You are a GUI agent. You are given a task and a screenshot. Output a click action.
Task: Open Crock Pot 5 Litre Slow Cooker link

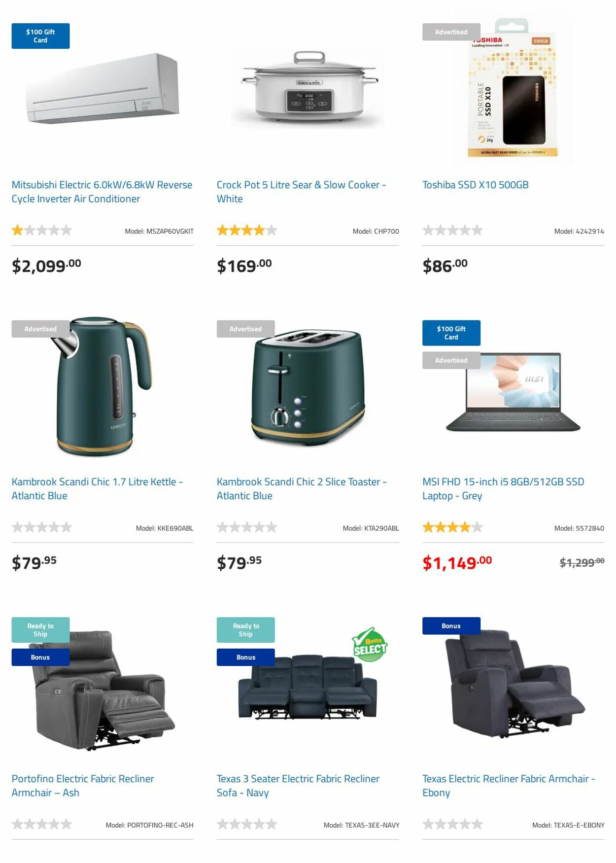301,192
